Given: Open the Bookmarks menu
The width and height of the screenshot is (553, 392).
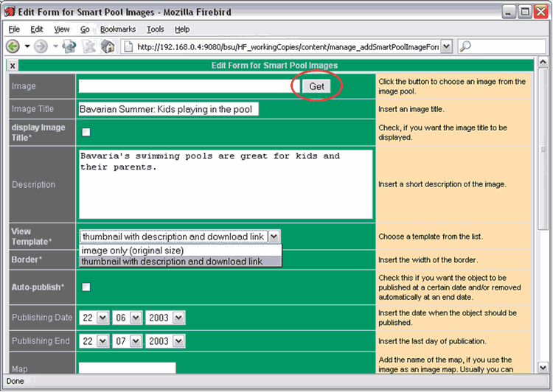Looking at the screenshot, I should pyautogui.click(x=118, y=29).
